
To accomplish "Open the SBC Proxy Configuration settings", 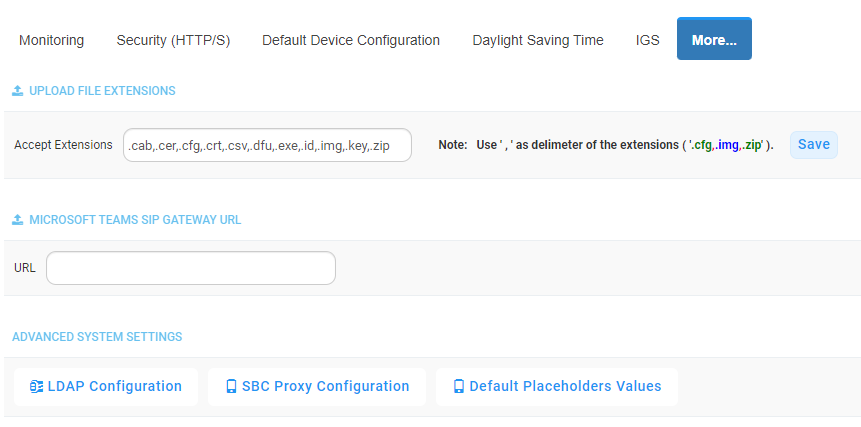I will coord(317,387).
